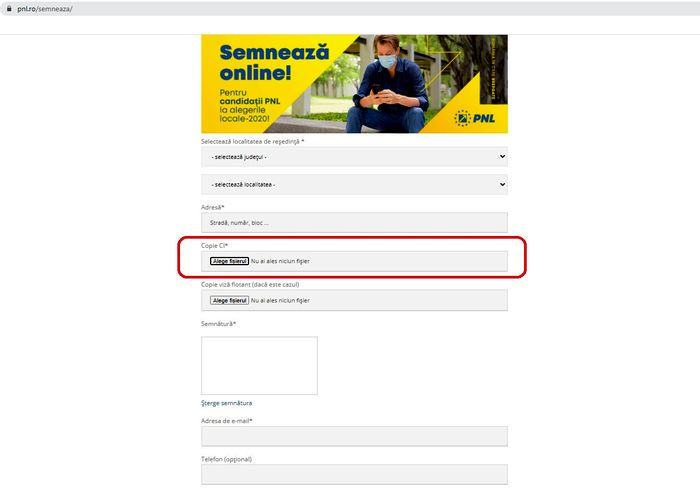The height and width of the screenshot is (492, 700).
Task: Expand county list via its chevron arrow
Action: 502,157
